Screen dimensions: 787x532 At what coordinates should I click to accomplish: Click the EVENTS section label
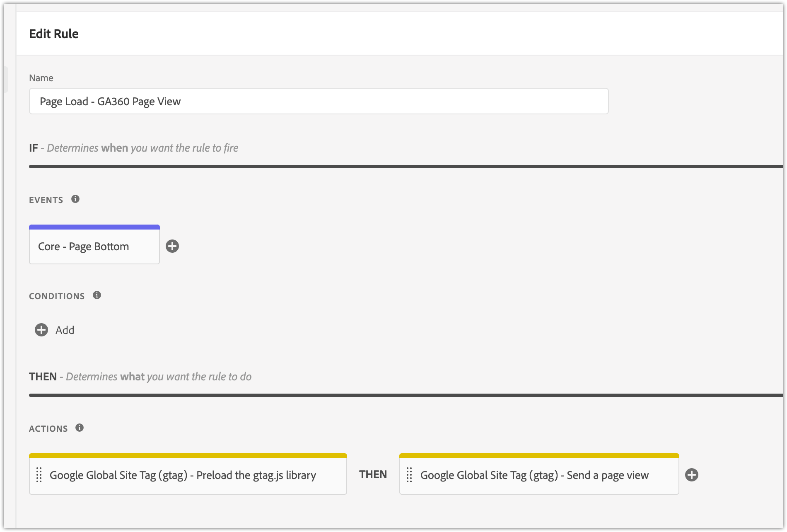tap(46, 200)
